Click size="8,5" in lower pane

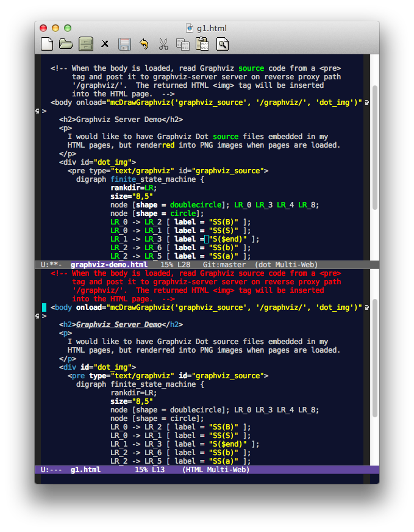132,401
